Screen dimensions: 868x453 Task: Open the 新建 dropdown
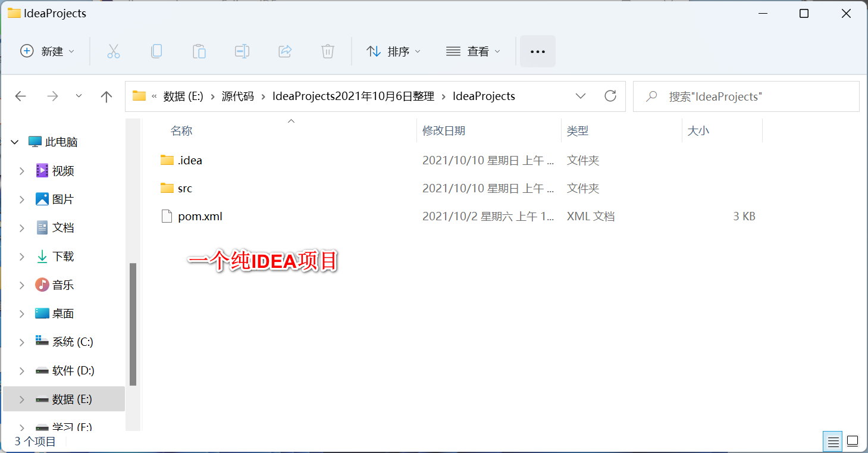click(x=48, y=51)
